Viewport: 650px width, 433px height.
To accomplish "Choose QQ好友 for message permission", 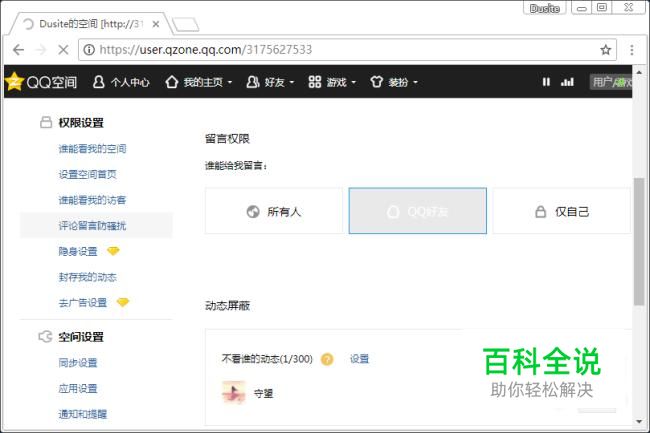I will (x=417, y=211).
